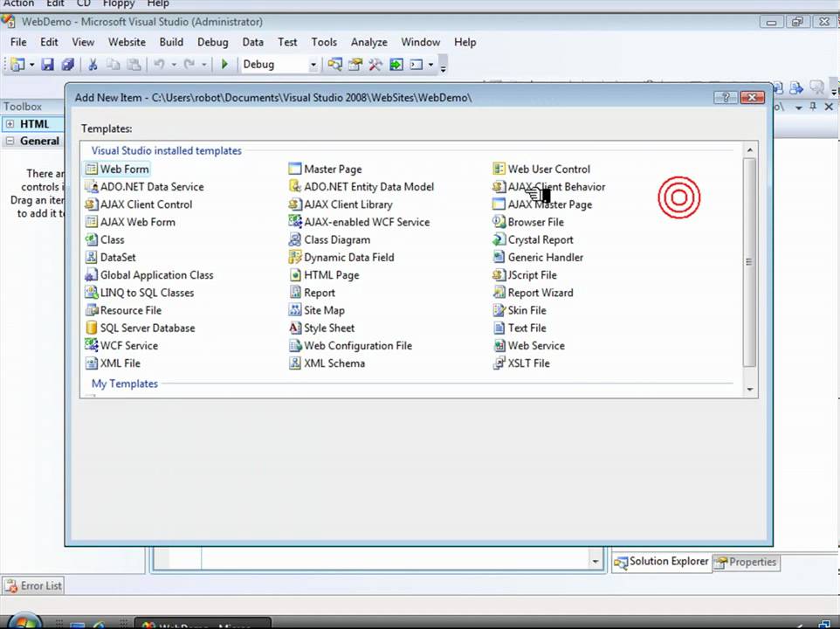The width and height of the screenshot is (840, 629).
Task: Collapse the General toolbox section
Action: coord(10,141)
